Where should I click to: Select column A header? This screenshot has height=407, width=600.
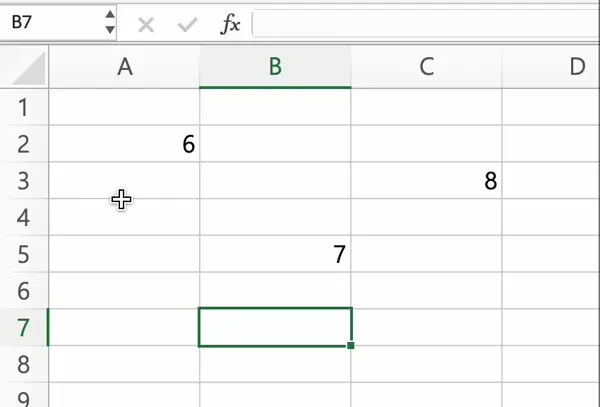(125, 67)
